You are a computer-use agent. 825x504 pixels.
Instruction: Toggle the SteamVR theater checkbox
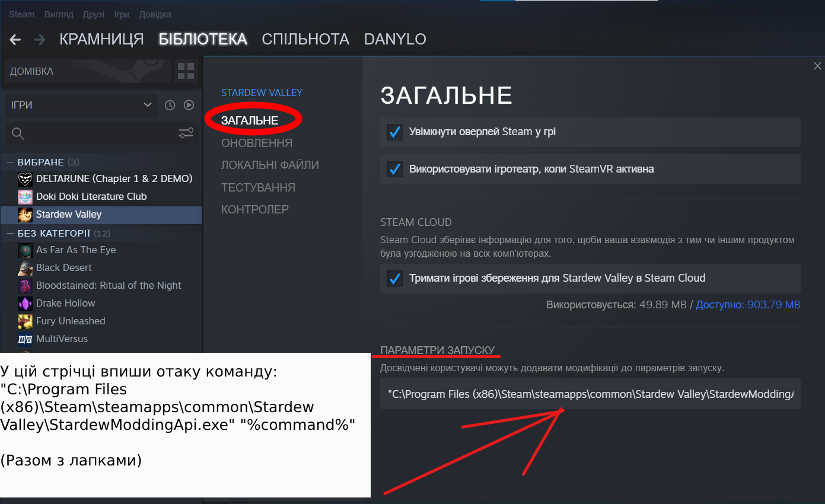tap(395, 169)
